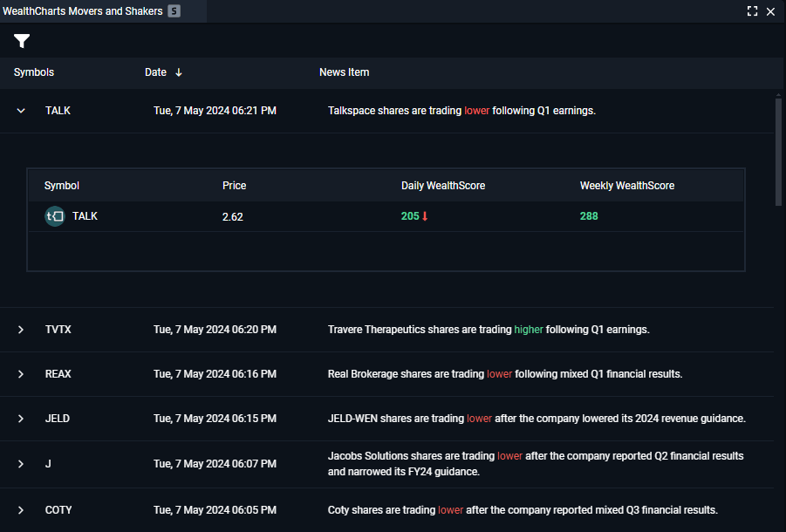Click the Symbol header in TALK detail table
Viewport: 786px width, 532px height.
click(62, 186)
